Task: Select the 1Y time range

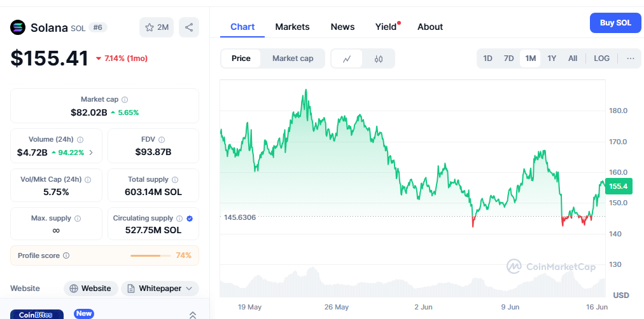Action: [552, 58]
